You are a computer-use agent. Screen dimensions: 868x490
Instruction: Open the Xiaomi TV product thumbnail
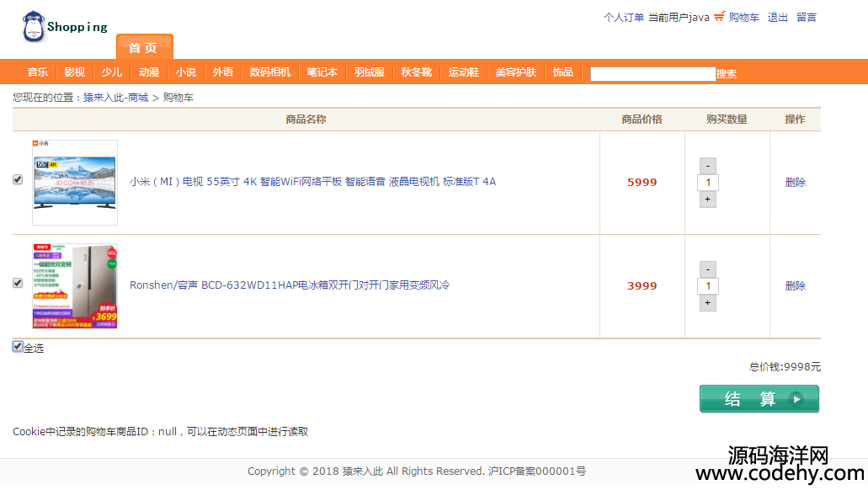(x=75, y=182)
